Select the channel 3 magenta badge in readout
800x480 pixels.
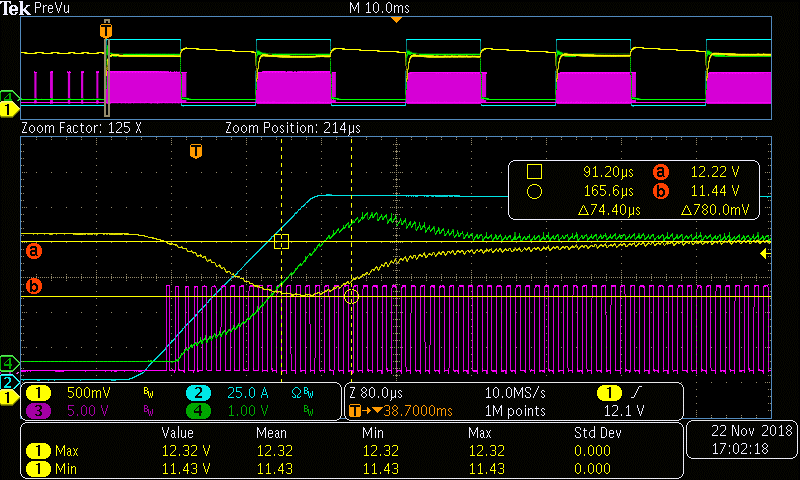click(x=38, y=411)
